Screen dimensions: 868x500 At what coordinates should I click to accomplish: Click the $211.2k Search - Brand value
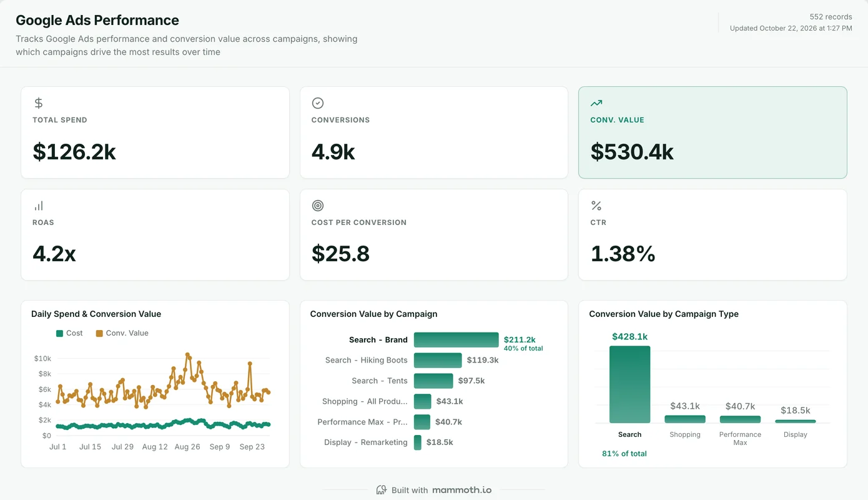[x=520, y=339]
